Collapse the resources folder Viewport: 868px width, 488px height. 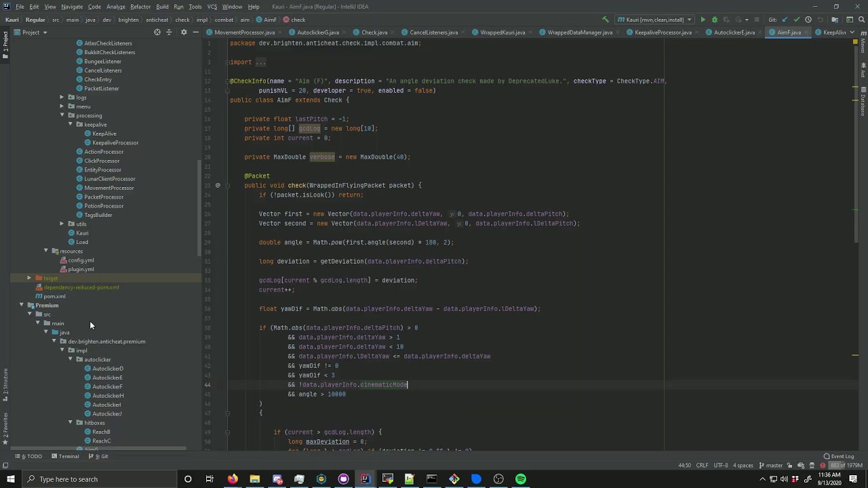(45, 251)
